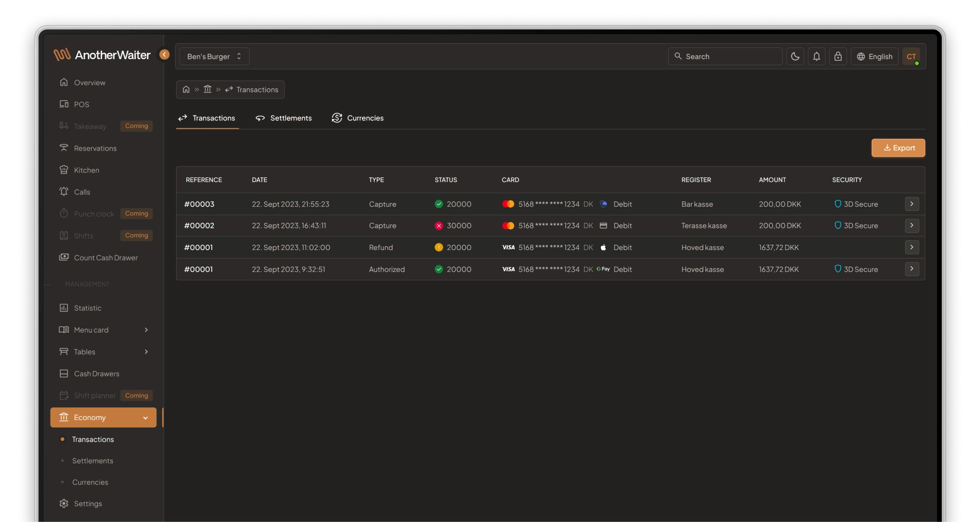Click the Shifts item marked Coming
The height and width of the screenshot is (522, 980).
point(104,236)
